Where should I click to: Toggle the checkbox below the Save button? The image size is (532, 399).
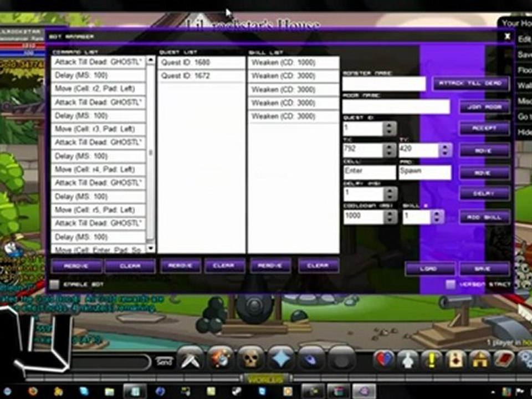point(451,284)
